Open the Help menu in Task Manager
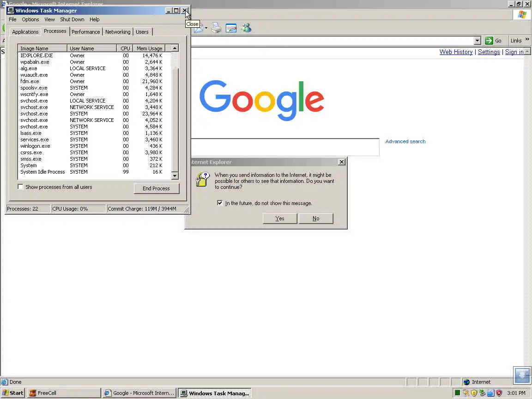This screenshot has width=532, height=399. pyautogui.click(x=94, y=19)
